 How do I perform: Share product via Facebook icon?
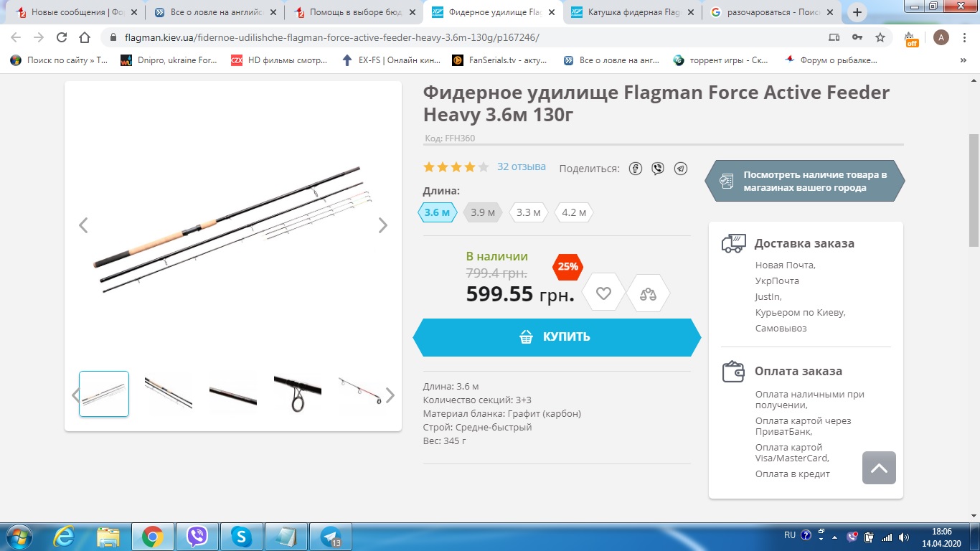coord(635,169)
